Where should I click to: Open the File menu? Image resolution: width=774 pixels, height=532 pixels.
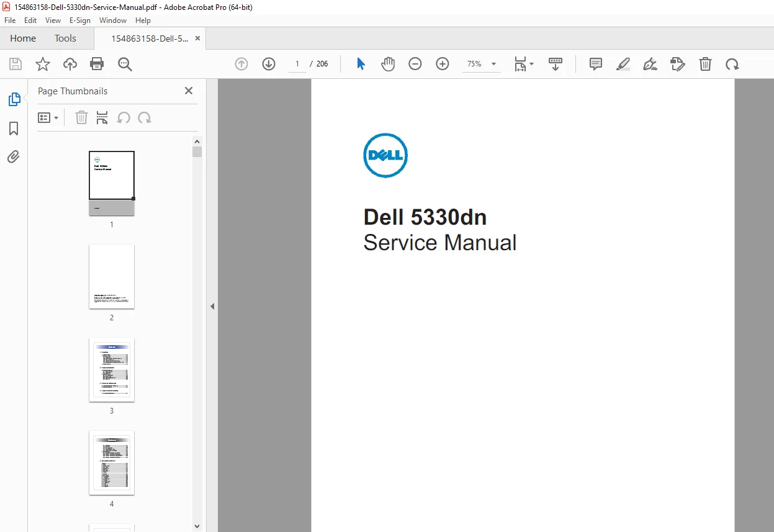[10, 20]
